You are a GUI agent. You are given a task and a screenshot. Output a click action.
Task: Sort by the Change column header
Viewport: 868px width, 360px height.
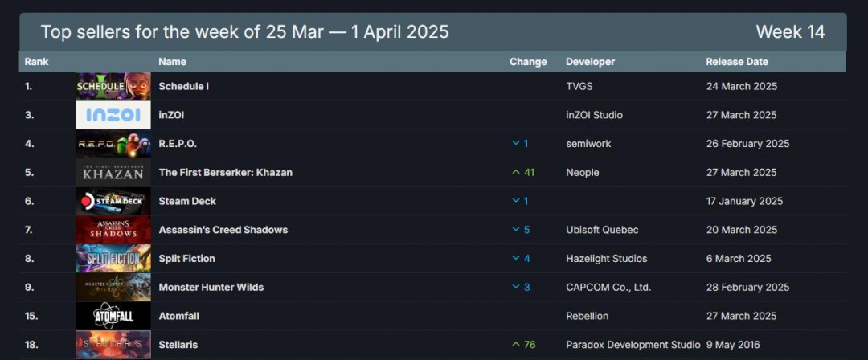point(528,62)
